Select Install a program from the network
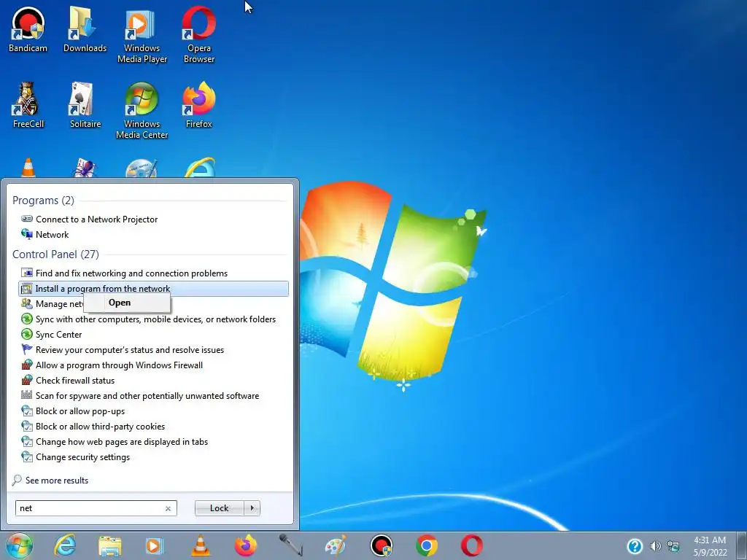Screen dimensions: 747x560 (153, 289)
